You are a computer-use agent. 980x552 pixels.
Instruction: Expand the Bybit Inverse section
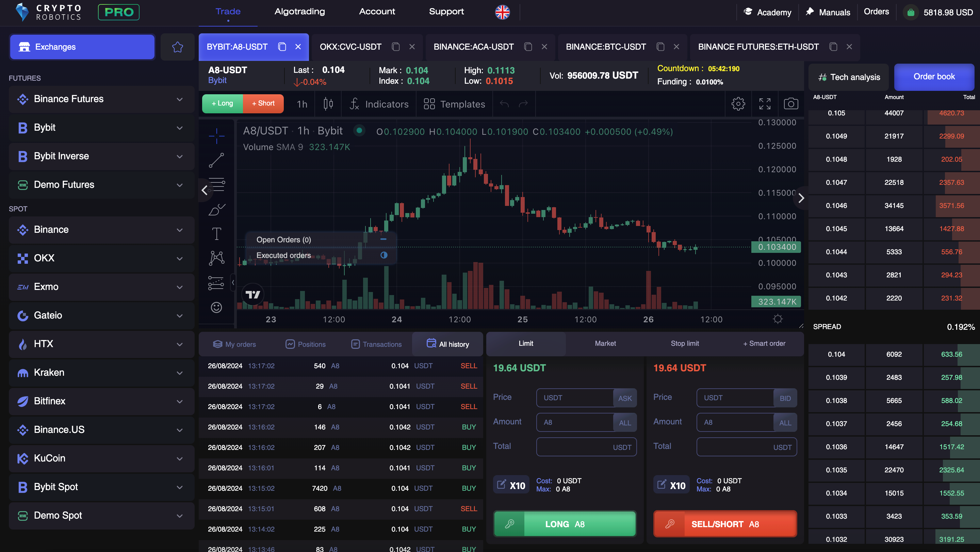(102, 156)
